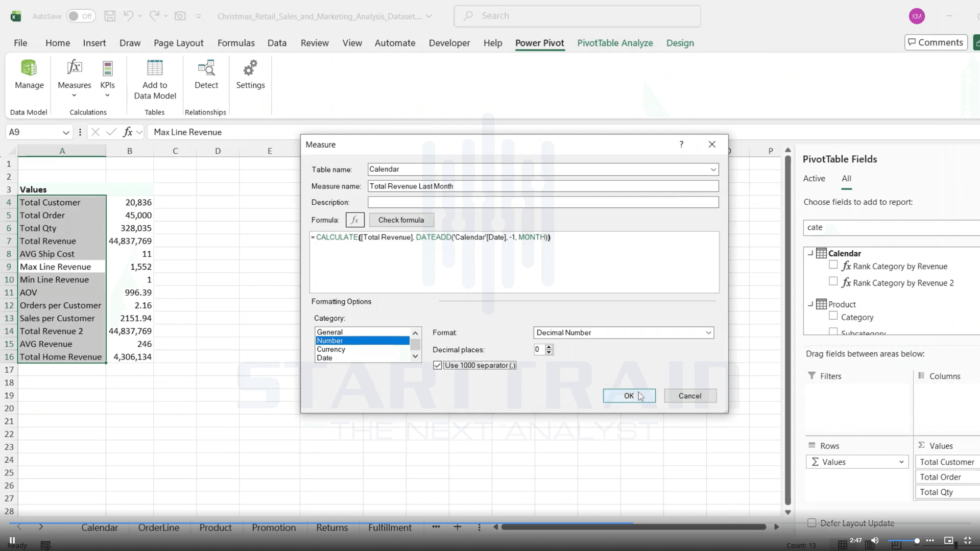
Task: Click the video fullscreen icon
Action: tap(968, 540)
